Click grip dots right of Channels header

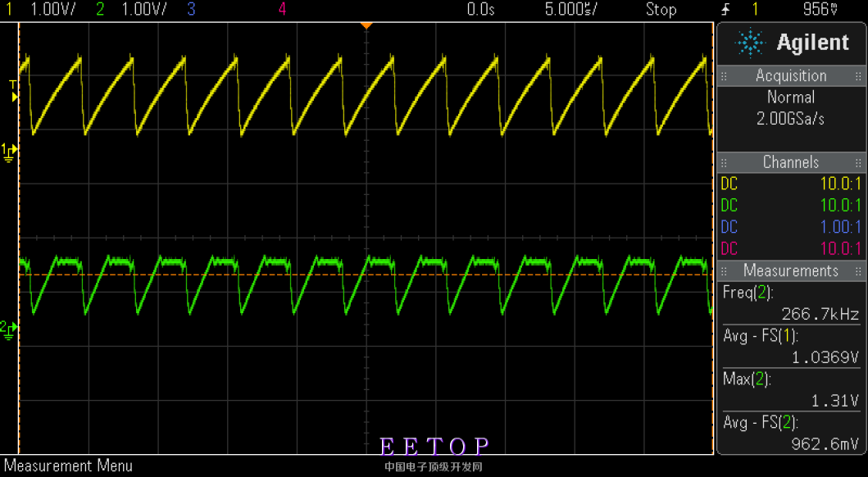[x=859, y=163]
